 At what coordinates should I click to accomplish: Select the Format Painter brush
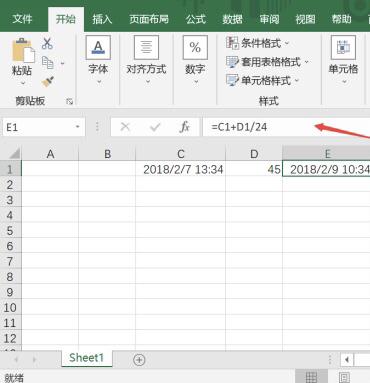tap(48, 82)
